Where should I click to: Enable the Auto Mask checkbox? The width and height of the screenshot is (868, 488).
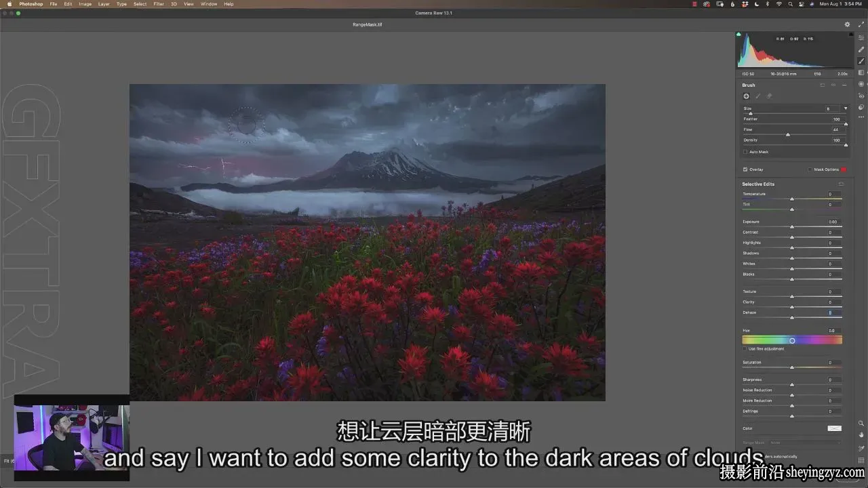[x=745, y=152]
